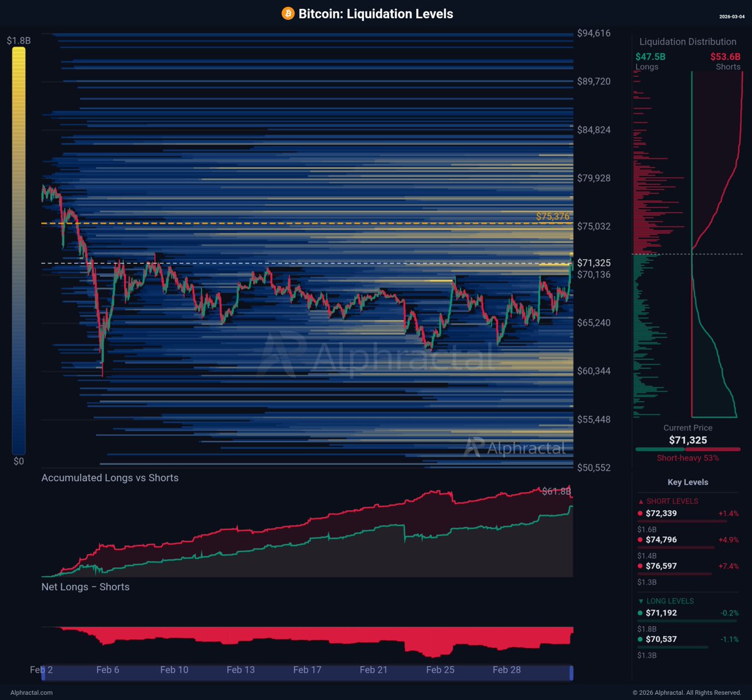Click the $71,192 long level
The height and width of the screenshot is (700, 752).
[x=661, y=613]
